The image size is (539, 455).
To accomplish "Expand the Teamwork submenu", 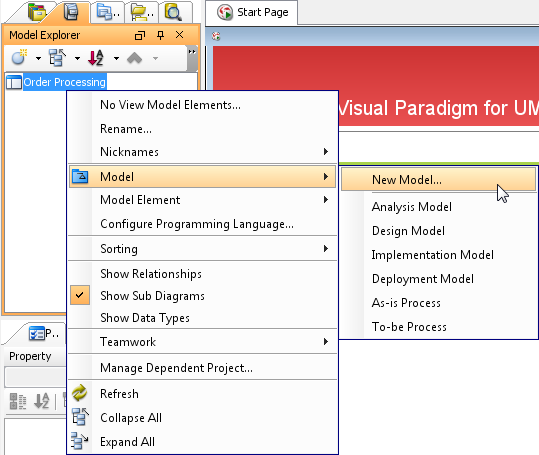I will coord(202,342).
